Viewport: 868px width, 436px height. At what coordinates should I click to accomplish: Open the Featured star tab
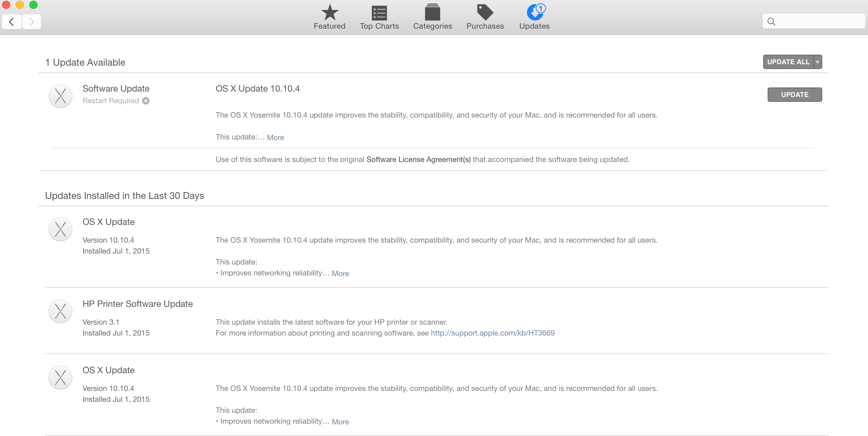tap(330, 17)
